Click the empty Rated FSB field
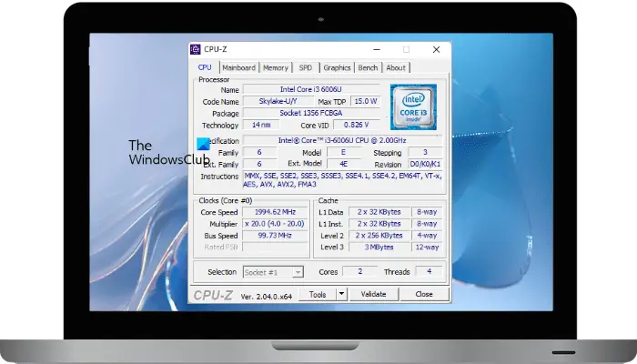 [x=275, y=247]
